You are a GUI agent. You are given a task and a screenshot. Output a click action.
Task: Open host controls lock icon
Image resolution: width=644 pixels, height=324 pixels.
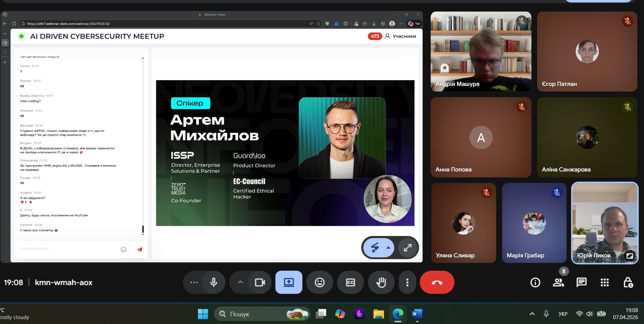click(x=628, y=282)
